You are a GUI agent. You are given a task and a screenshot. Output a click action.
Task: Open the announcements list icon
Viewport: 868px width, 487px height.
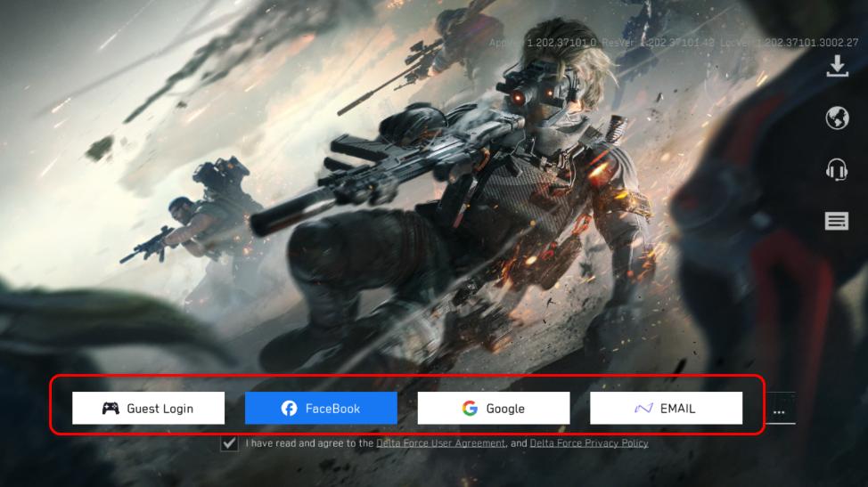tap(837, 221)
